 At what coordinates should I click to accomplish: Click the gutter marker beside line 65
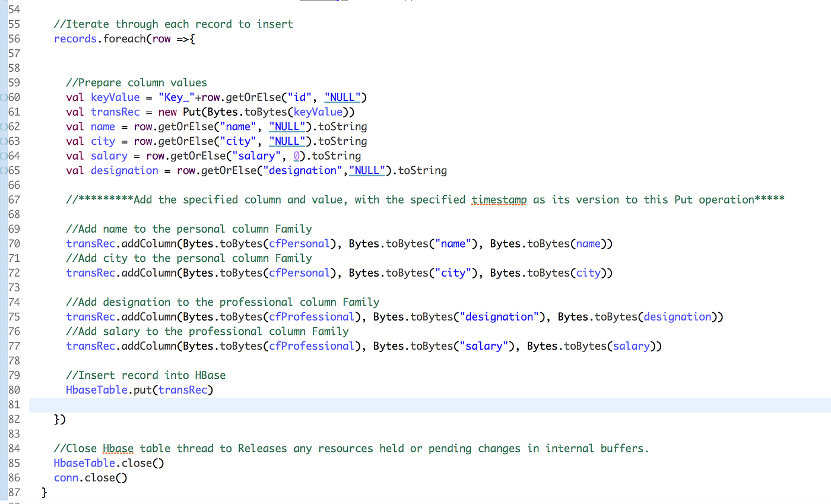(x=4, y=170)
